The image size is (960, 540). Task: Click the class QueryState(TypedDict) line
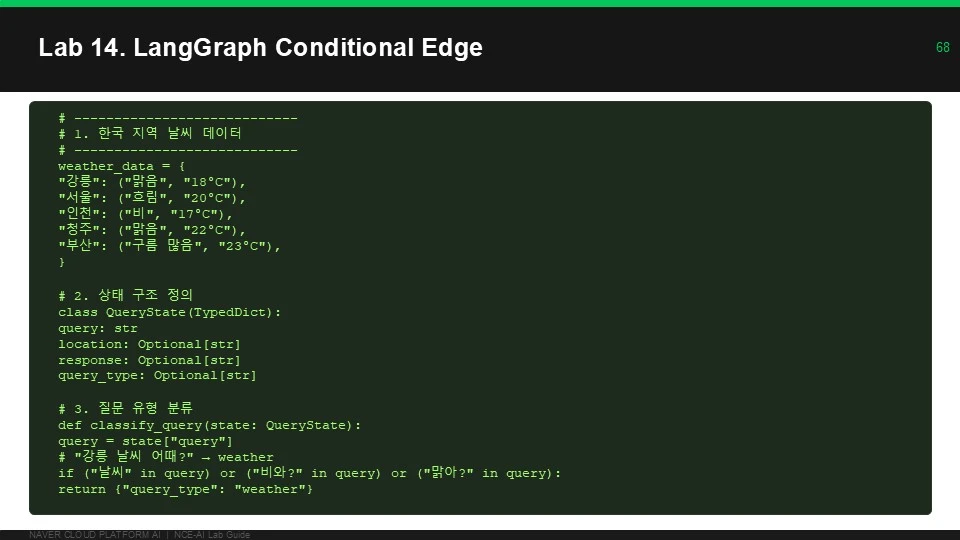pos(169,312)
